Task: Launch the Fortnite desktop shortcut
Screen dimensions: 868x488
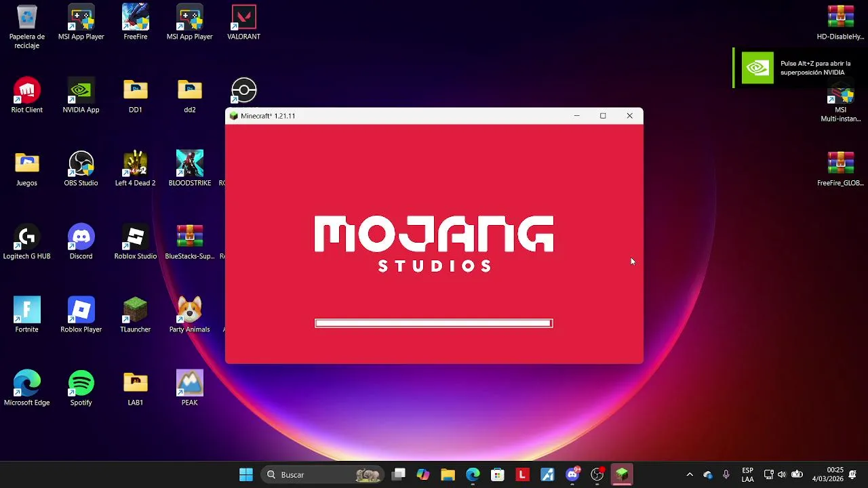Action: (x=27, y=315)
